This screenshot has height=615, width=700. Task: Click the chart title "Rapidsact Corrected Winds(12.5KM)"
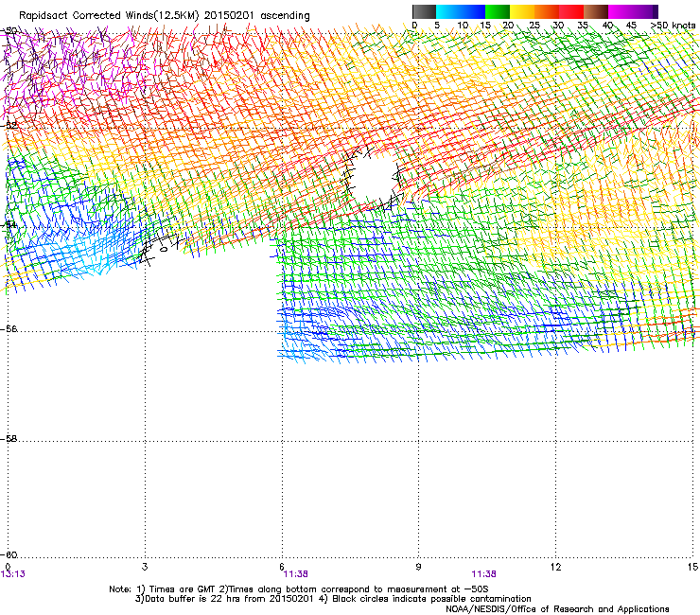point(109,16)
